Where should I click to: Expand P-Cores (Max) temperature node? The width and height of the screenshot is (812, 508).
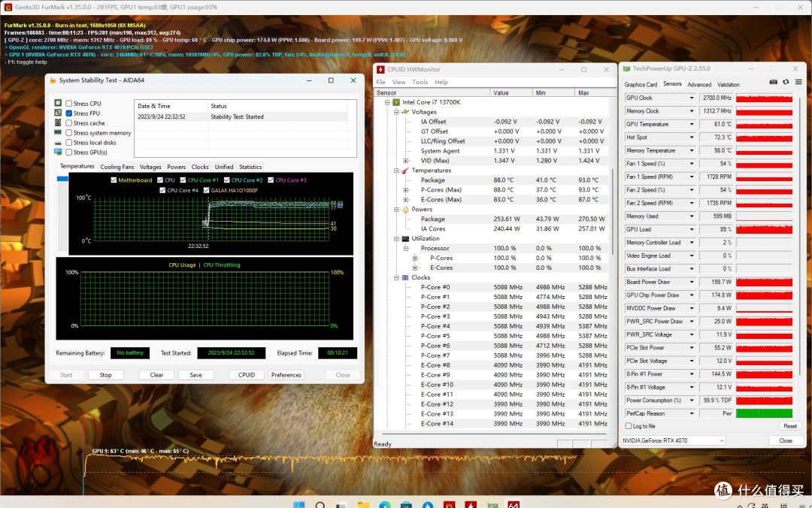406,190
